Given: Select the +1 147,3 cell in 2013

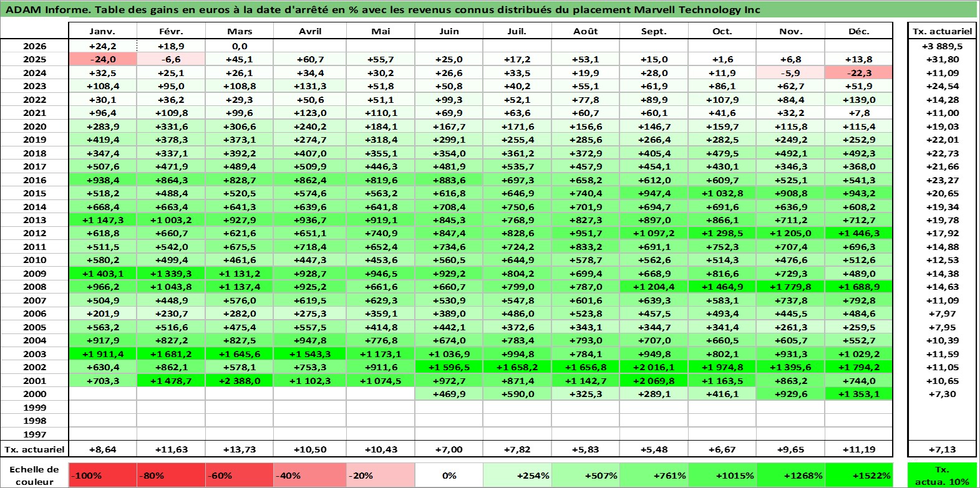Looking at the screenshot, I should [102, 220].
